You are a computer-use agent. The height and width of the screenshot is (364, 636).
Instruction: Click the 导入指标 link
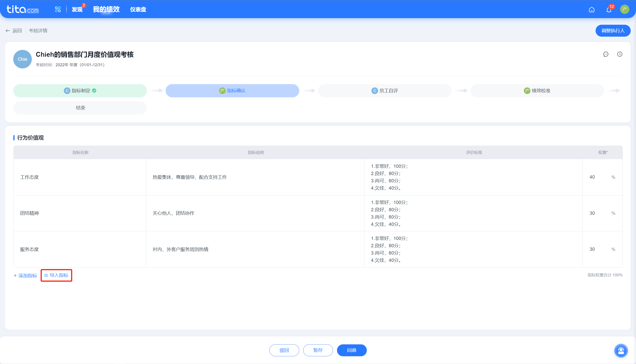(x=56, y=275)
